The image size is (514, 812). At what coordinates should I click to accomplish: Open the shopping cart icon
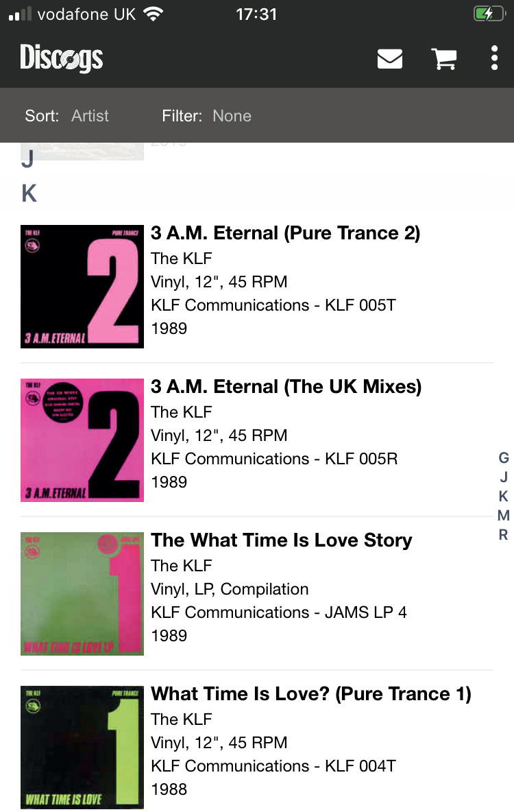pos(444,58)
